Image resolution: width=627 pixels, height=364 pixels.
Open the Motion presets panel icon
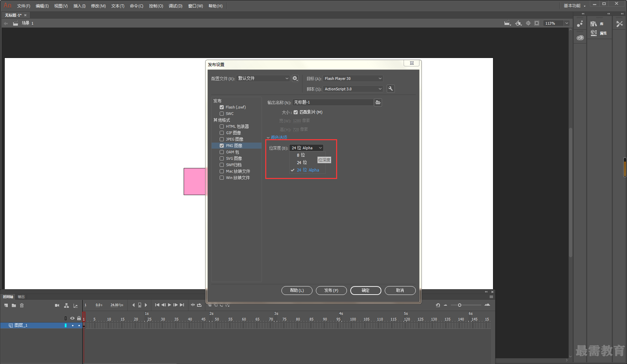[x=580, y=24]
